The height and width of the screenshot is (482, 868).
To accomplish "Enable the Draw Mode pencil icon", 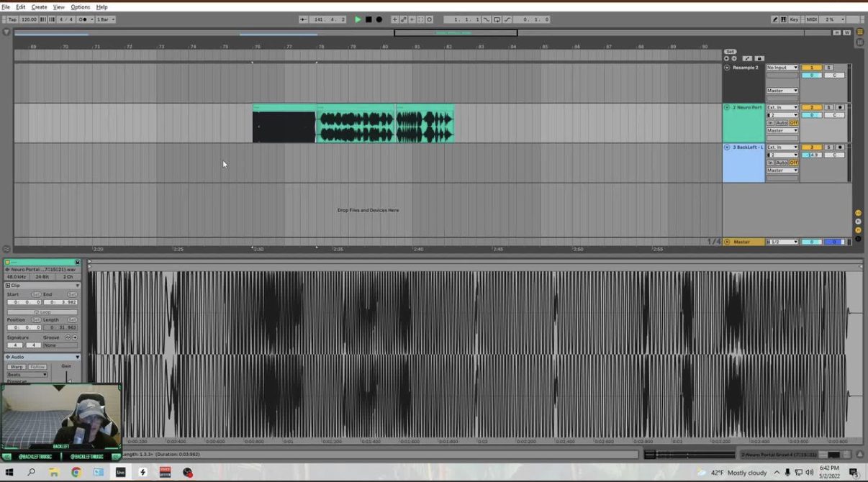I will pyautogui.click(x=775, y=19).
